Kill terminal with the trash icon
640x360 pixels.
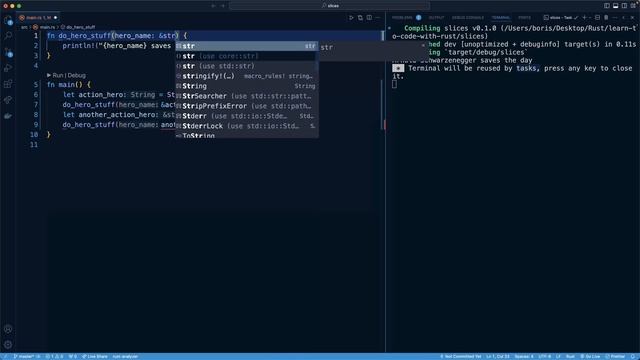[606, 18]
